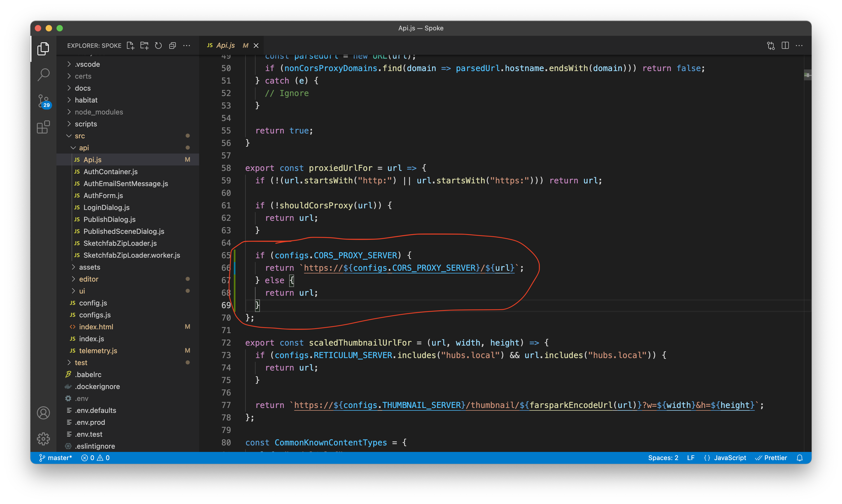This screenshot has width=842, height=504.
Task: Expand the habitat folder
Action: pos(128,100)
